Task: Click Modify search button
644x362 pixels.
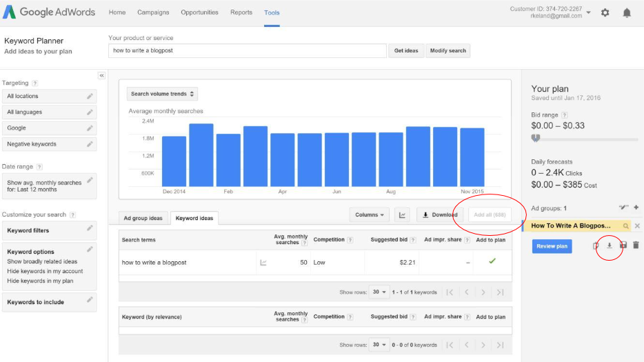Action: [448, 50]
